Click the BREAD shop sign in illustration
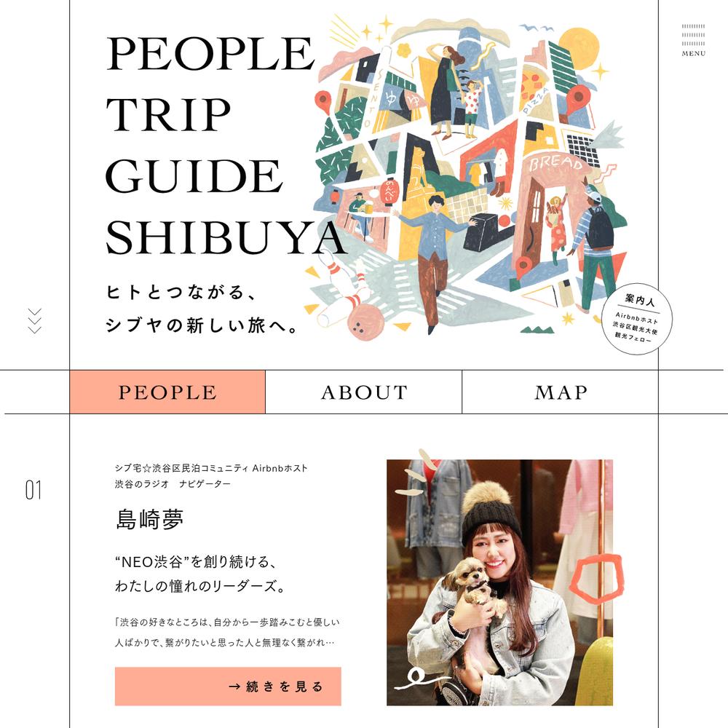 555,163
